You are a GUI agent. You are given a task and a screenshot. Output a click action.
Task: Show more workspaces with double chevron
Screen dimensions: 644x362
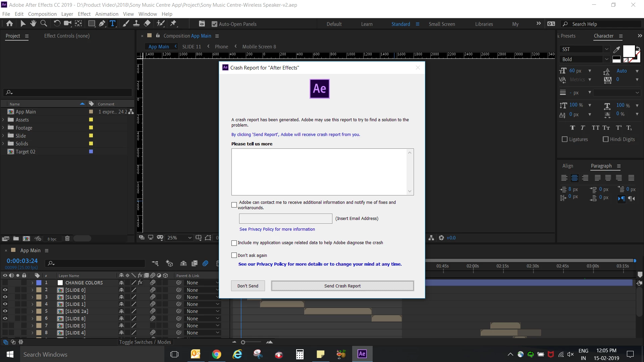[539, 24]
